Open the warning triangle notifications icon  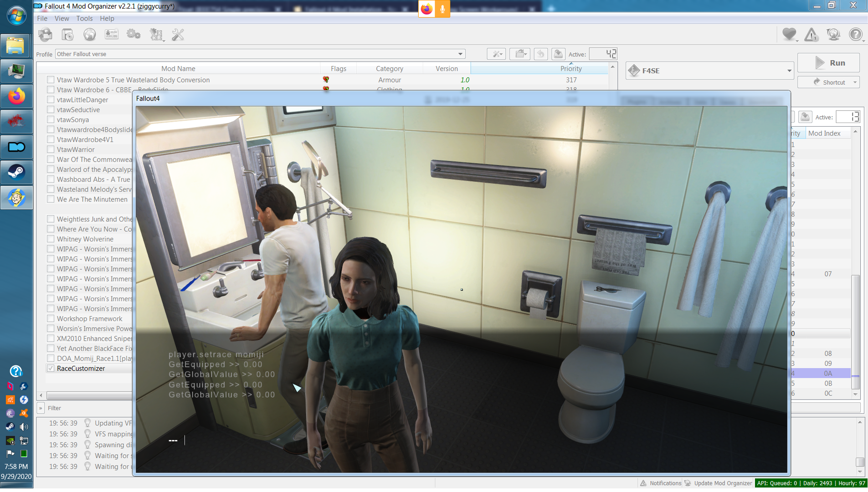pos(811,35)
